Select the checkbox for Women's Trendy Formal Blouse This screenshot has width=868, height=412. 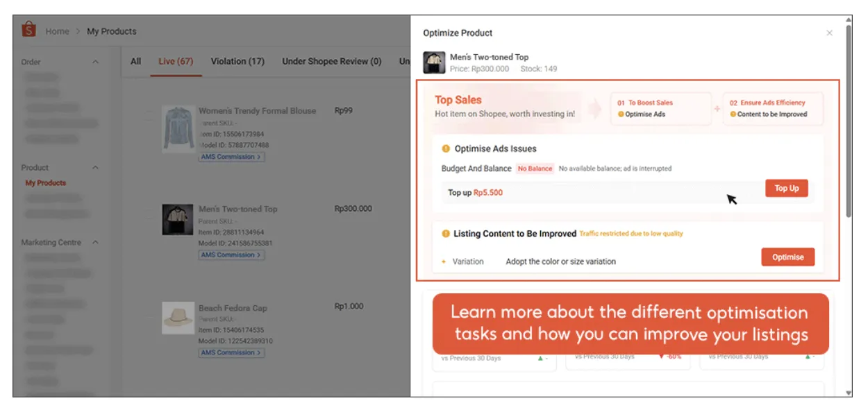149,111
